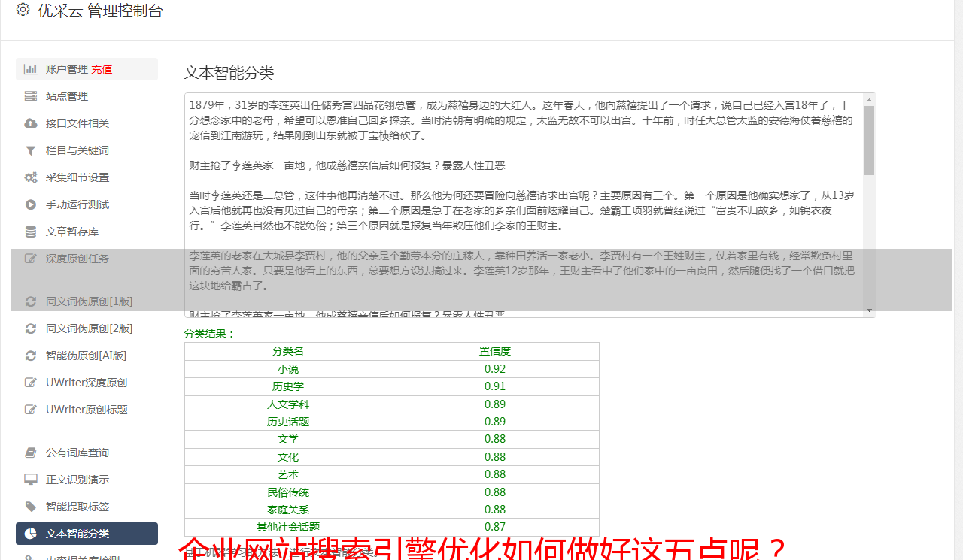
Task: Click the text area scroll up arrow
Action: (869, 99)
